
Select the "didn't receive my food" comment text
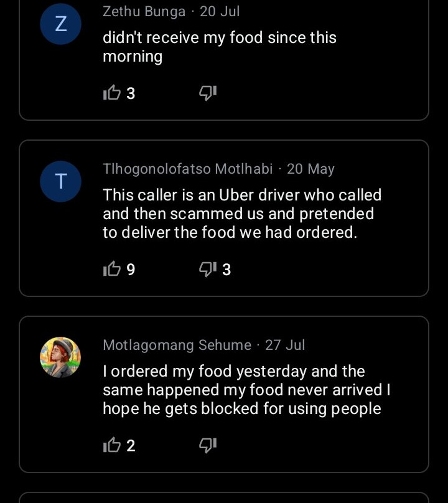(x=219, y=47)
